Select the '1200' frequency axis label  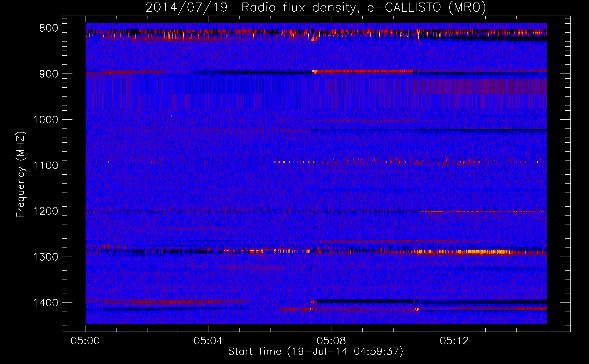pos(46,211)
